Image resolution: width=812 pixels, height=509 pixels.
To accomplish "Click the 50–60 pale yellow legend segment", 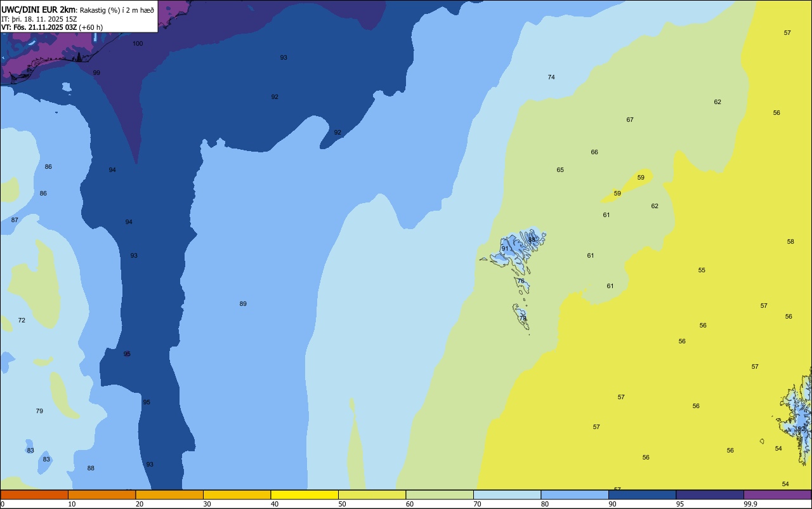I will [372, 494].
